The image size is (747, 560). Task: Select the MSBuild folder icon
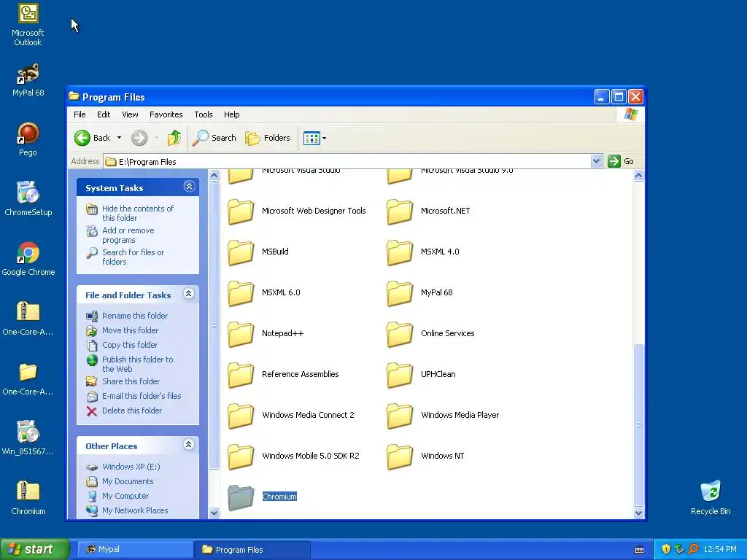coord(241,252)
